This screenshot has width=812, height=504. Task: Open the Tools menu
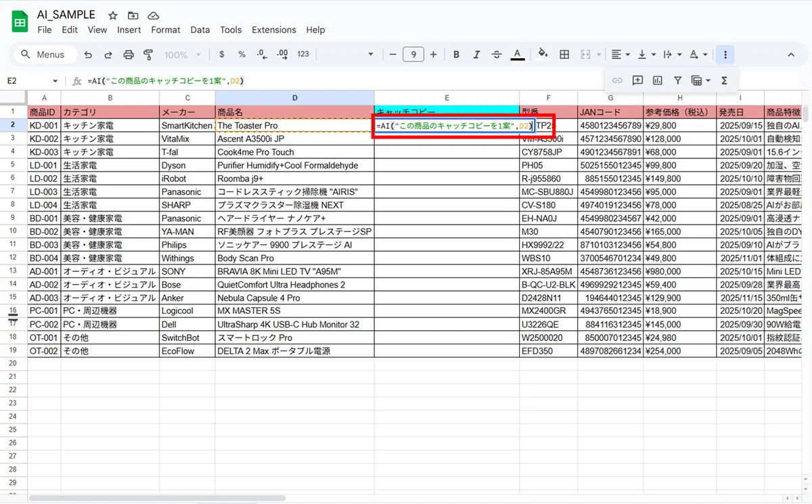(x=231, y=30)
